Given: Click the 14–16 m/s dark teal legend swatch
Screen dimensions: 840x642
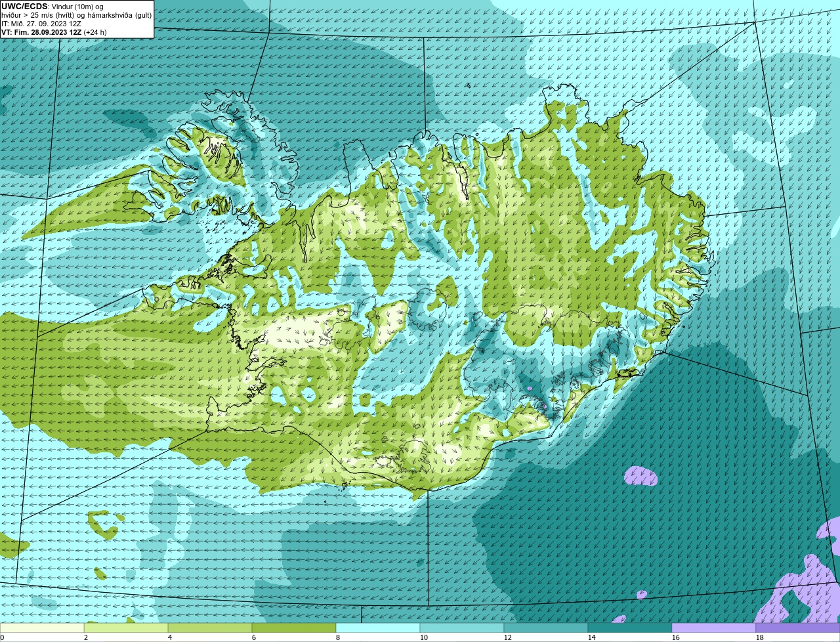Looking at the screenshot, I should (630, 628).
